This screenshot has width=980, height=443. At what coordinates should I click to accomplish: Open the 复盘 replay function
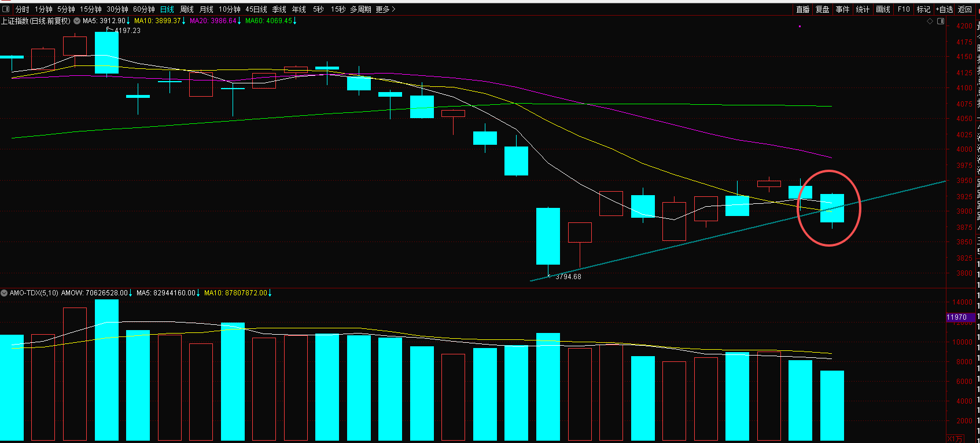click(x=822, y=9)
